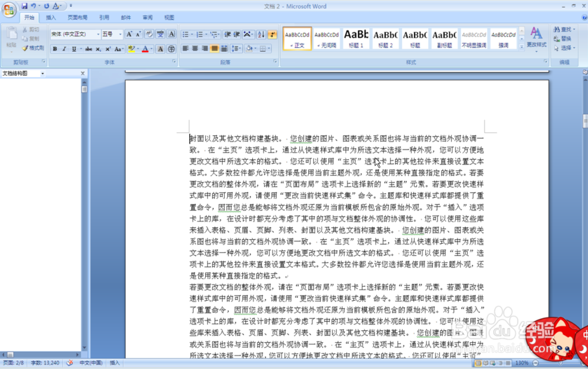Toggle justified alignment
588x369 pixels.
[214, 48]
